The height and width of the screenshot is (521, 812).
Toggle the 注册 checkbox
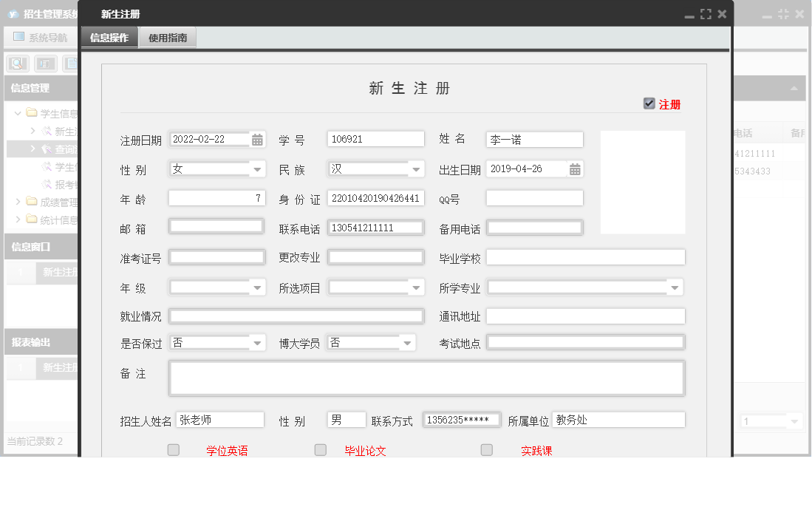click(x=649, y=103)
